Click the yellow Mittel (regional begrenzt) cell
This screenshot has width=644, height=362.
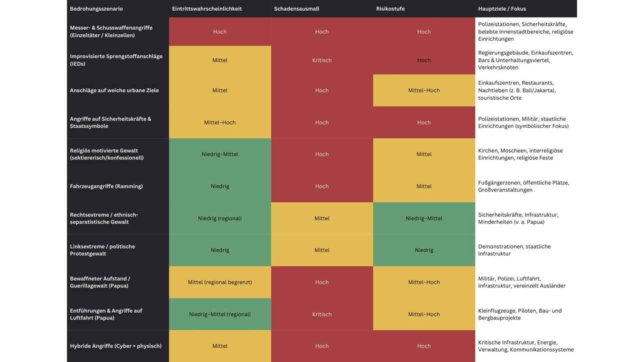coord(220,282)
